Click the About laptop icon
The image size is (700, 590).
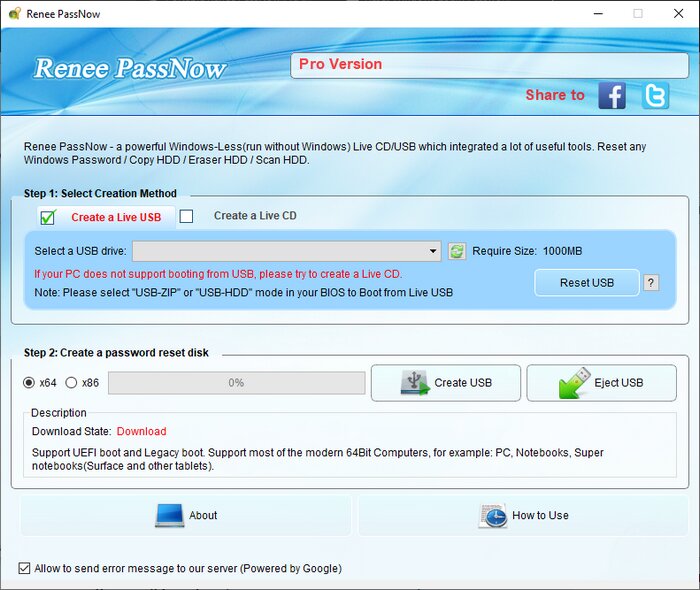(x=170, y=515)
